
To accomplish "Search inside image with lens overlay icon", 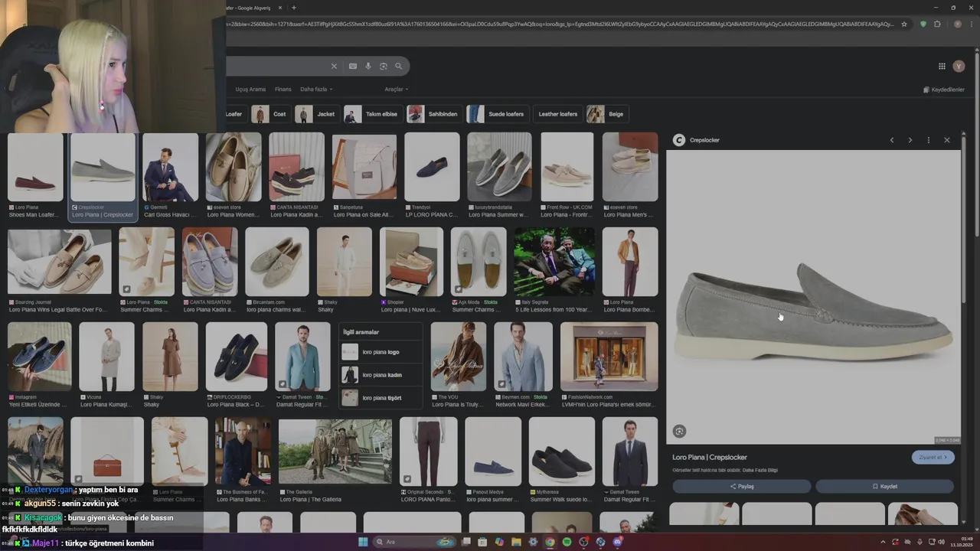I will [x=679, y=432].
